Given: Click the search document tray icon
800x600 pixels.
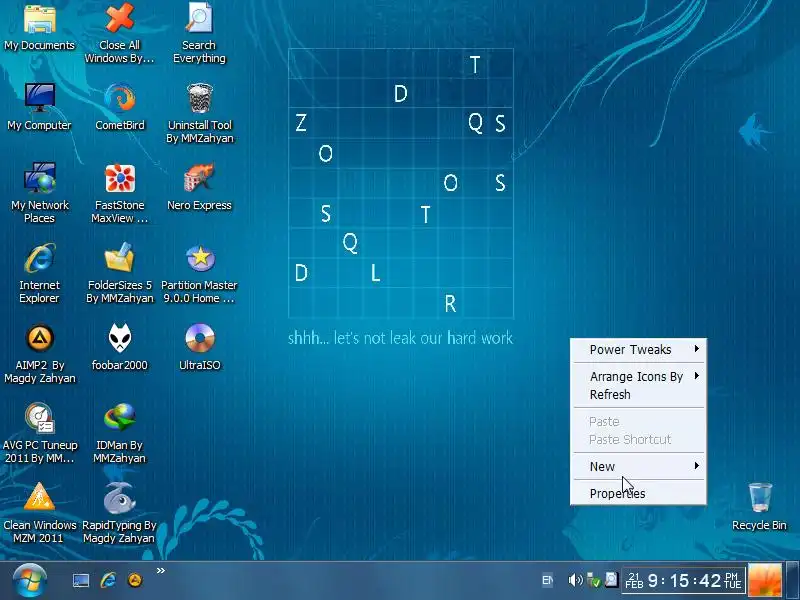Looking at the screenshot, I should click(611, 579).
